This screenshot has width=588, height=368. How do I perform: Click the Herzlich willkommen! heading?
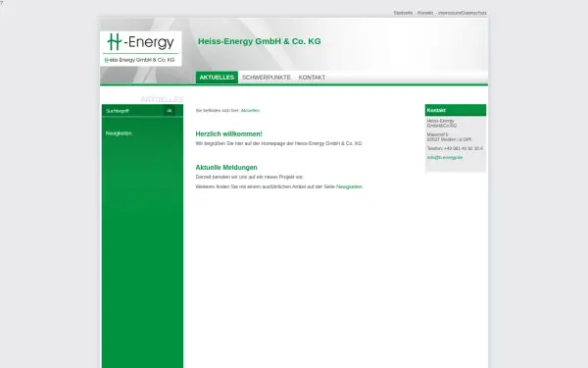pyautogui.click(x=228, y=133)
